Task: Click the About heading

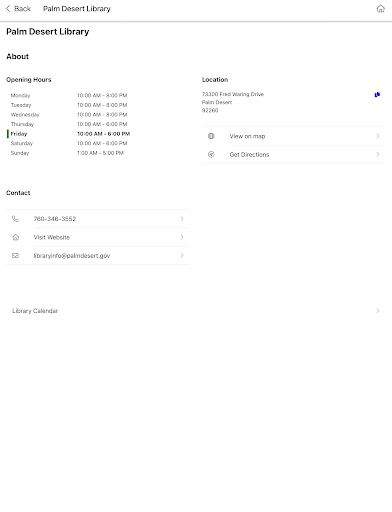Action: tap(17, 56)
